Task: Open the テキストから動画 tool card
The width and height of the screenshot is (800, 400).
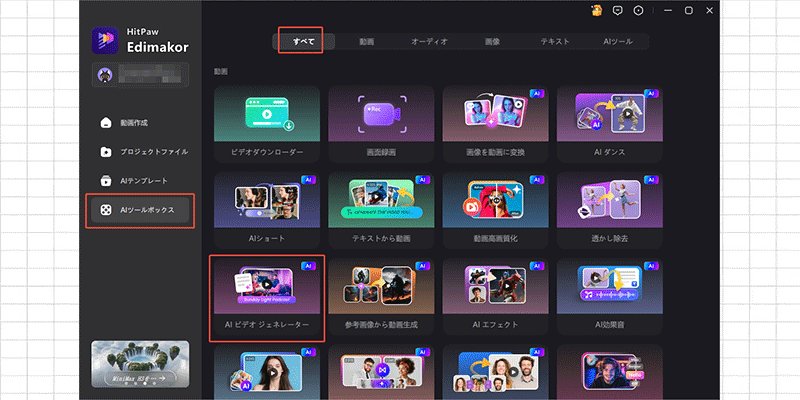Action: coord(381,210)
